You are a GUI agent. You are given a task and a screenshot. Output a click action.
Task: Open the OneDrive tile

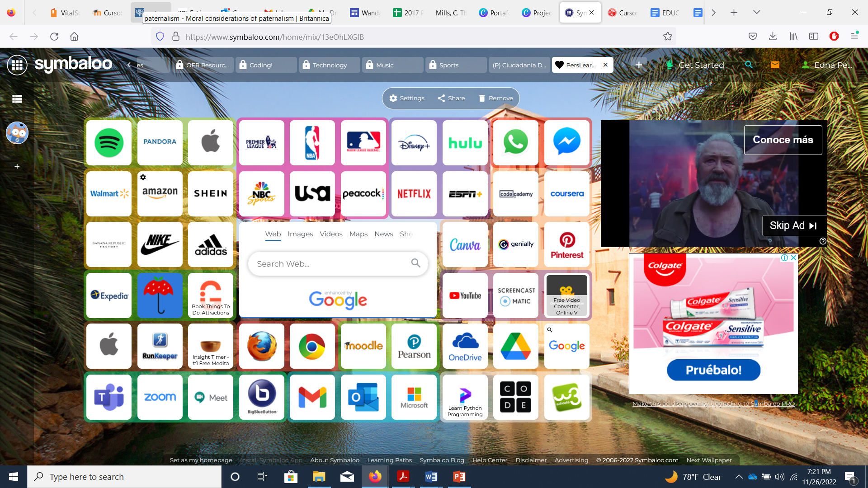pyautogui.click(x=465, y=346)
